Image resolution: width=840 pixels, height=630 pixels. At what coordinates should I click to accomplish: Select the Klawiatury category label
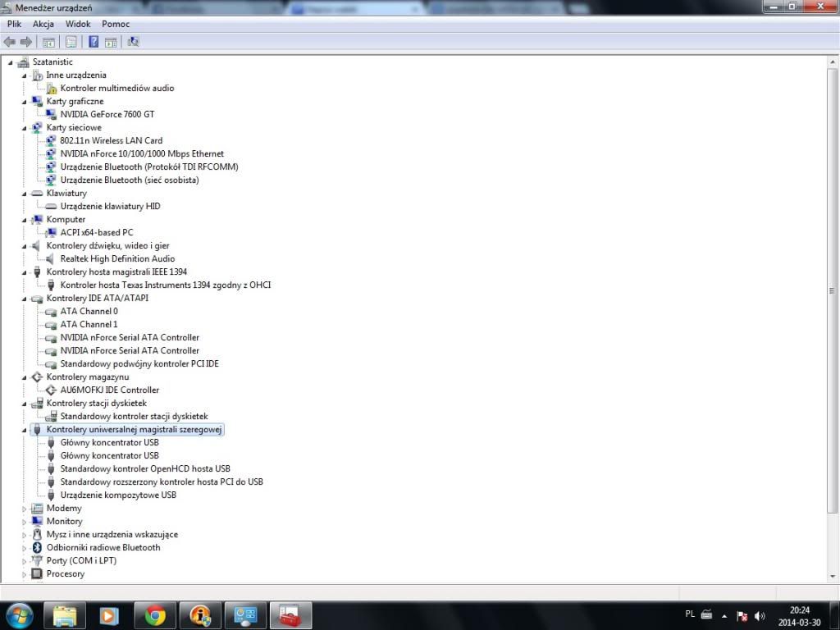(66, 193)
